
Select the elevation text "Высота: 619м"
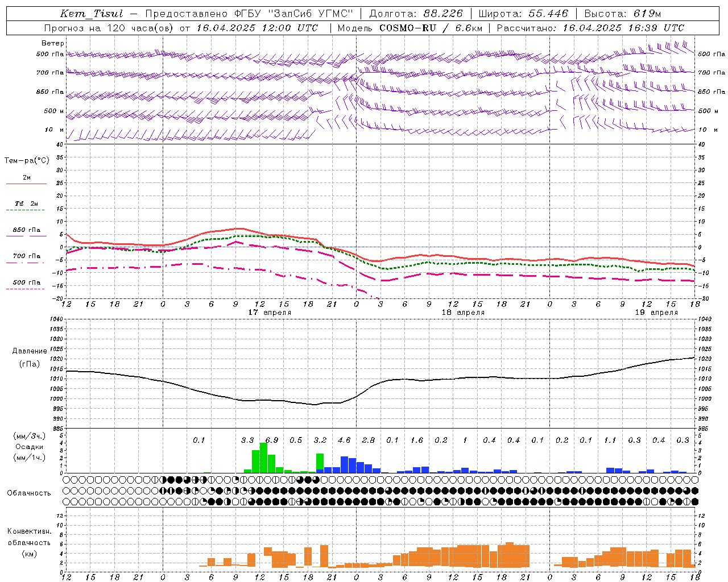623,14
